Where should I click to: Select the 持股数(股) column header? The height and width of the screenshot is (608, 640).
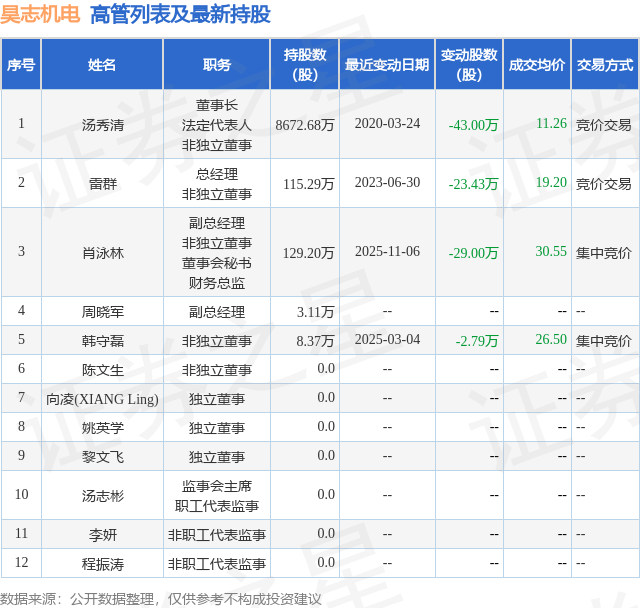tap(305, 64)
